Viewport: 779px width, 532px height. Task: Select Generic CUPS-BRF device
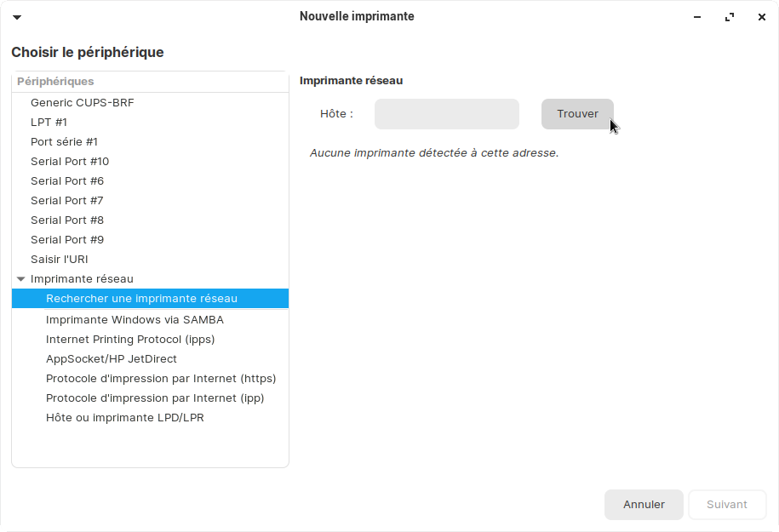[x=82, y=103]
